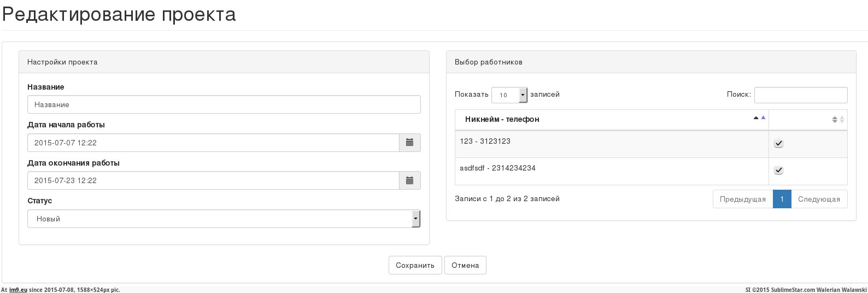This screenshot has height=293, width=868.
Task: Click start date field 2015-07-07 12:22
Action: [213, 143]
